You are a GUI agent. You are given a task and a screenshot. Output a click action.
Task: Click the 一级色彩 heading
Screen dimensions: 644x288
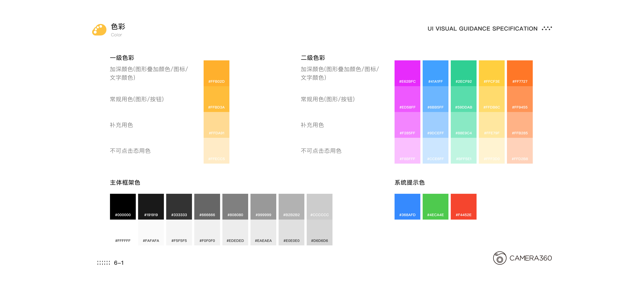tap(122, 58)
